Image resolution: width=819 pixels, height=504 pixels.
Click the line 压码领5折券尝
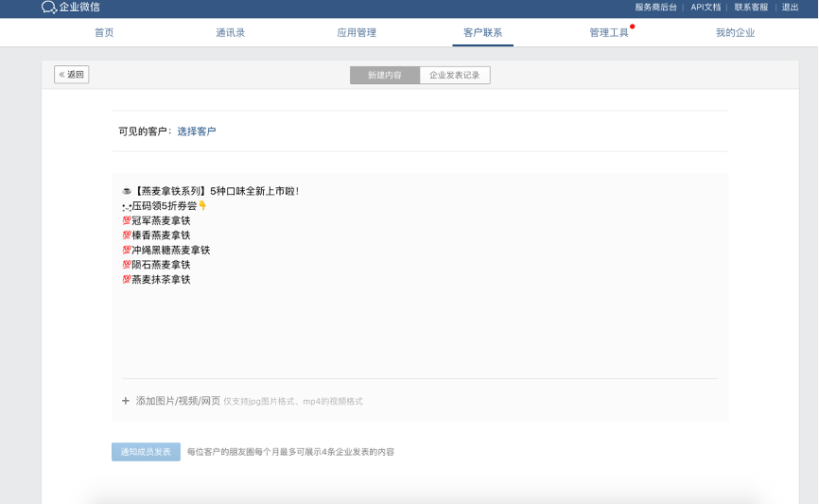click(x=164, y=206)
